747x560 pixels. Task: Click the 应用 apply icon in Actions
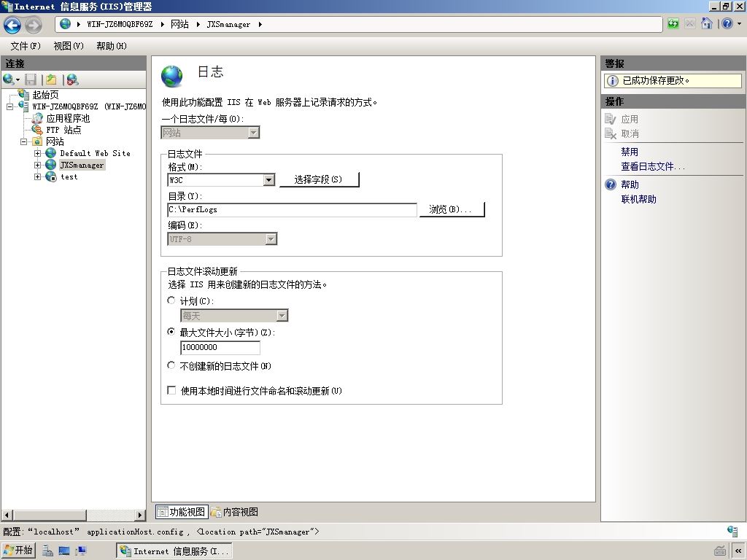click(x=611, y=119)
